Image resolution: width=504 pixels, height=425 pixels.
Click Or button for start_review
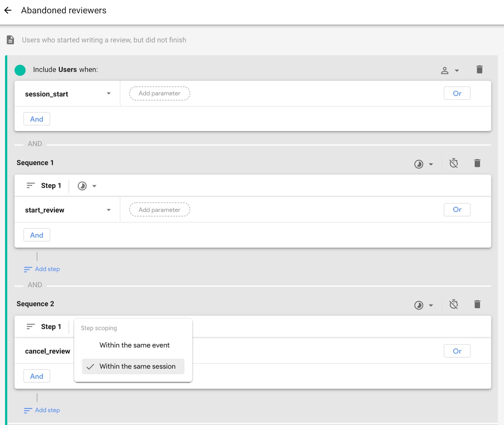coord(457,210)
